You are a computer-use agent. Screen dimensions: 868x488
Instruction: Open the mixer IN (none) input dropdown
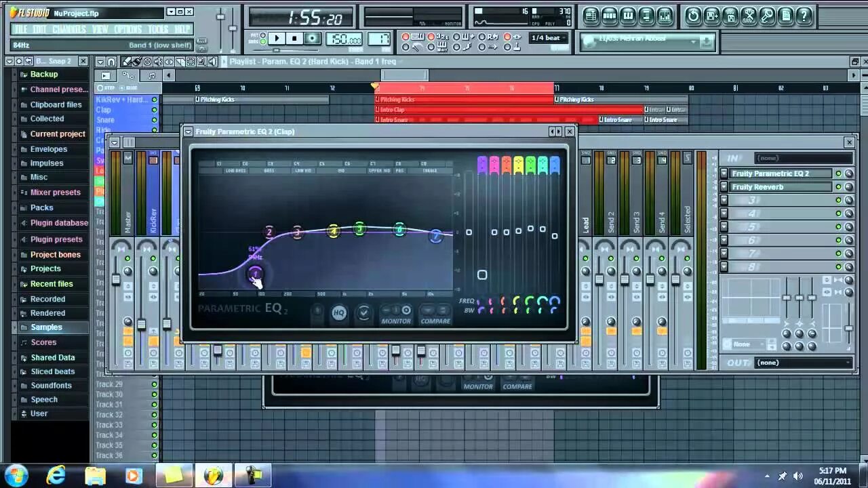804,158
